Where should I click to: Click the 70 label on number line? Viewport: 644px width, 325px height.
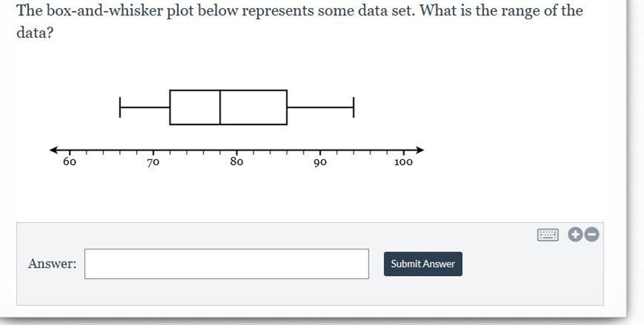153,162
